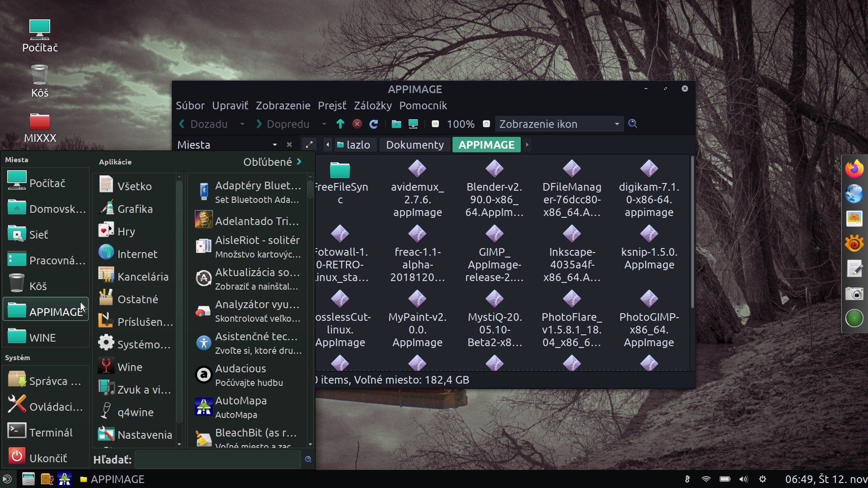Go up to the parent folder
The image size is (868, 488).
[x=340, y=124]
